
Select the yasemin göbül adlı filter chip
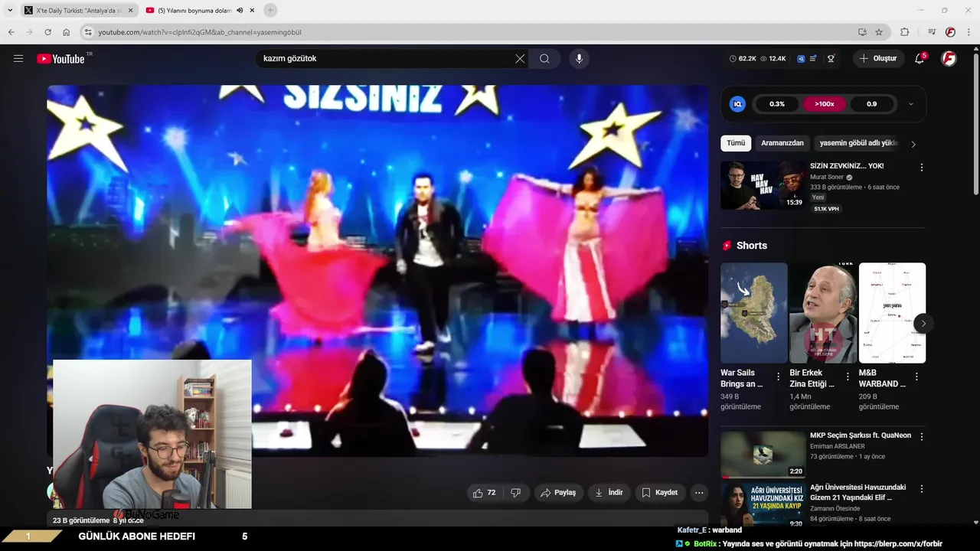[x=858, y=143]
